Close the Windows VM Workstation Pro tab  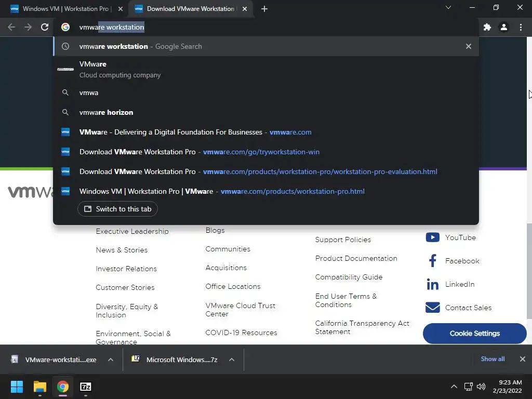[x=121, y=9]
